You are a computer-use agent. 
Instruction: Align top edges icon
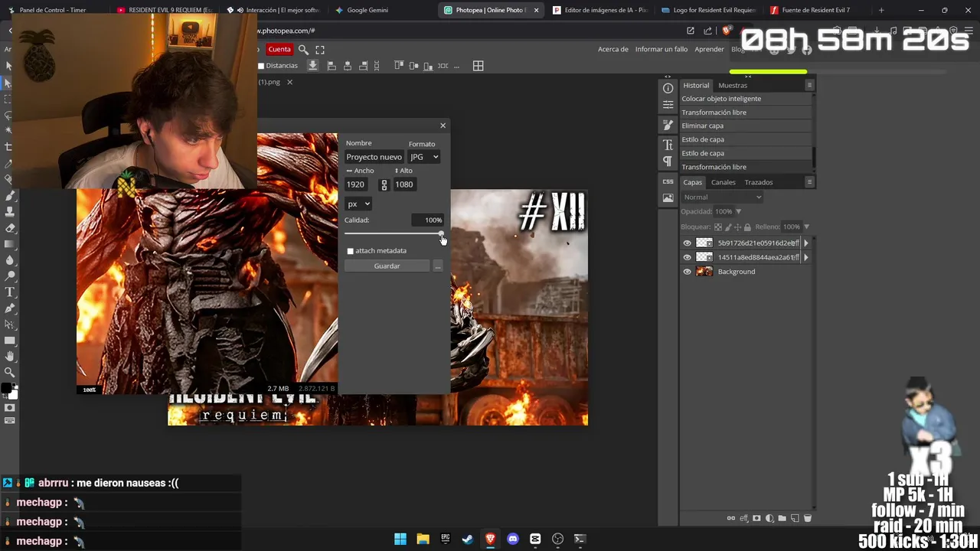[399, 66]
